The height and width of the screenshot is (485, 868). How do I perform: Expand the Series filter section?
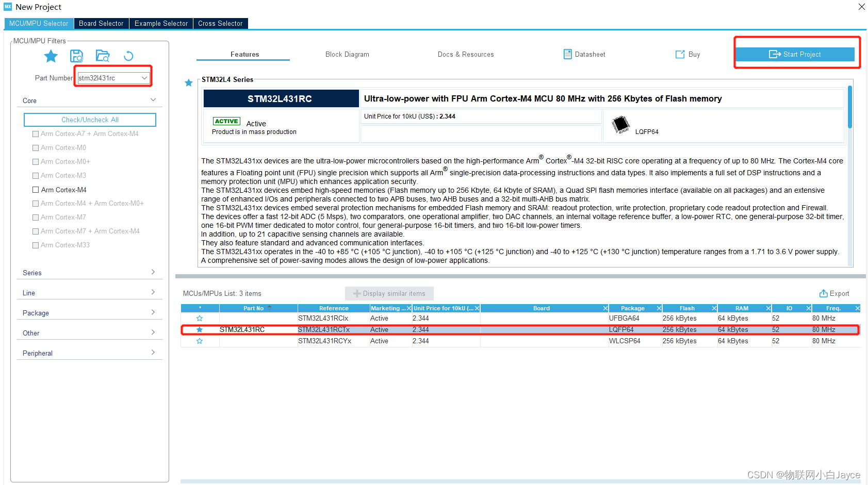coord(153,272)
